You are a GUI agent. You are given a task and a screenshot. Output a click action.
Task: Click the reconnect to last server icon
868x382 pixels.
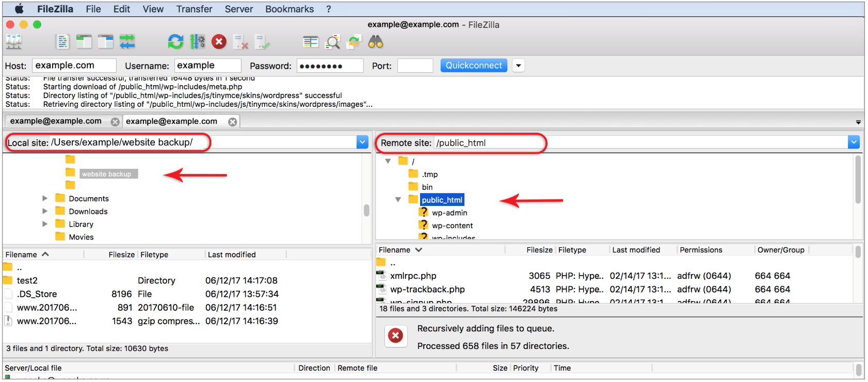click(262, 42)
